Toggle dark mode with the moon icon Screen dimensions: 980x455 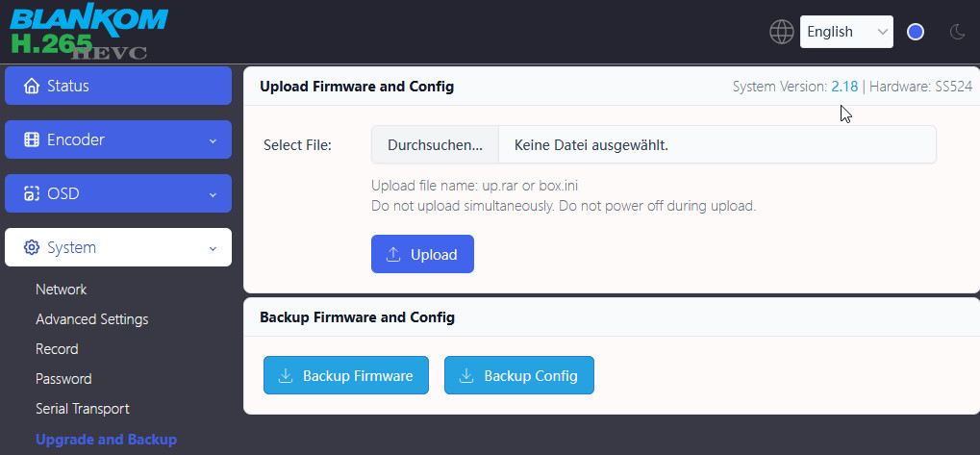[x=957, y=32]
